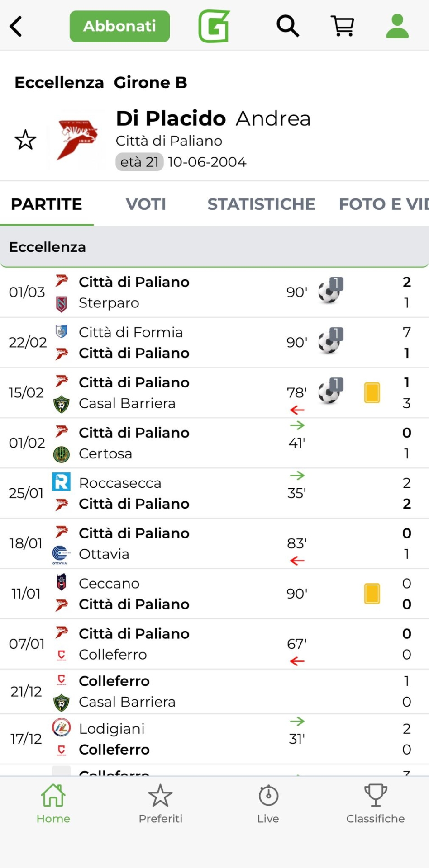Open the user profile icon
Viewport: 429px width, 868px height.
(397, 26)
